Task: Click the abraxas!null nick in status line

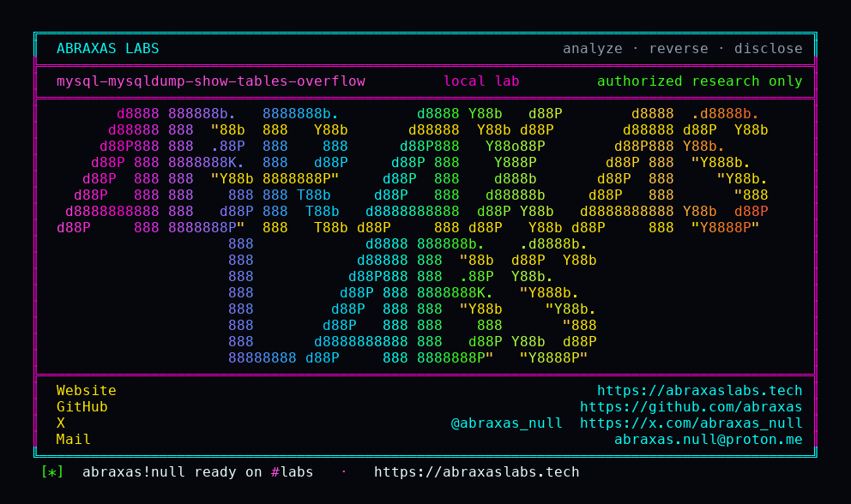Action: (134, 472)
